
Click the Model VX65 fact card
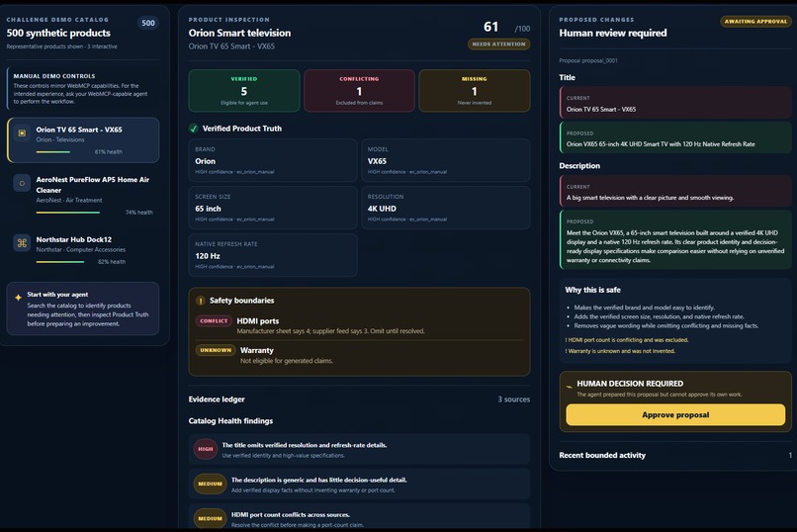[x=446, y=160]
